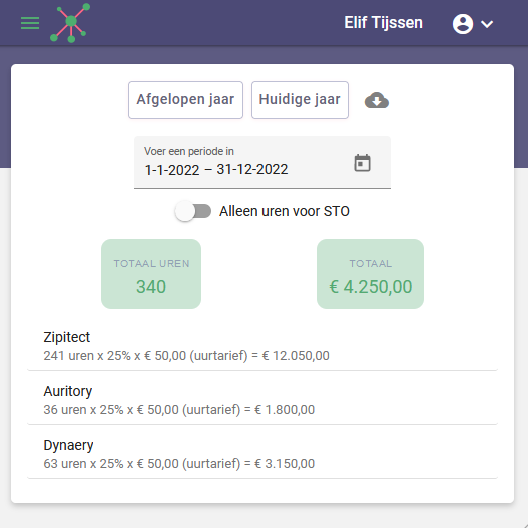Toggle Alleen uren voor STO switch

[193, 211]
